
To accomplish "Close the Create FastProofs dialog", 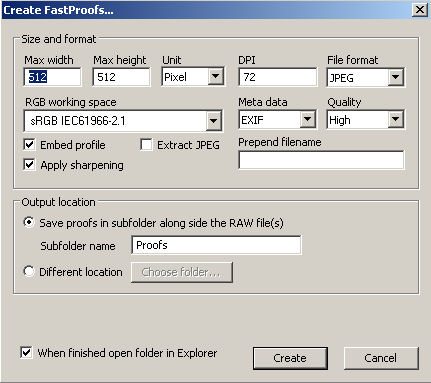I will 420,10.
